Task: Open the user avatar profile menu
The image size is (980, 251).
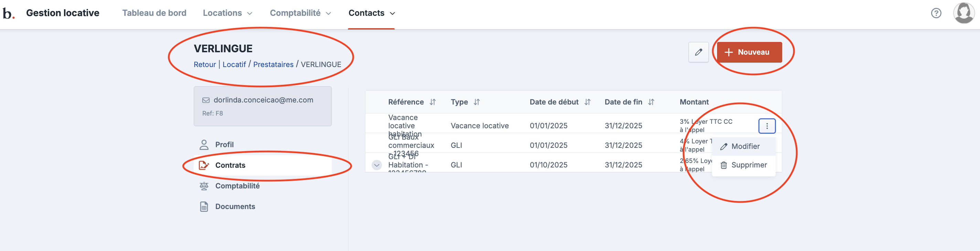Action: [963, 13]
